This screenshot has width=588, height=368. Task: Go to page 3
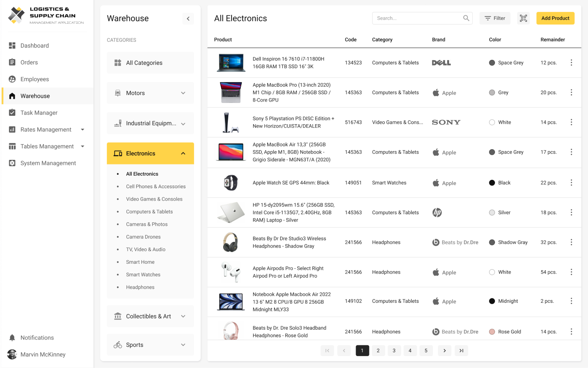coord(394,351)
